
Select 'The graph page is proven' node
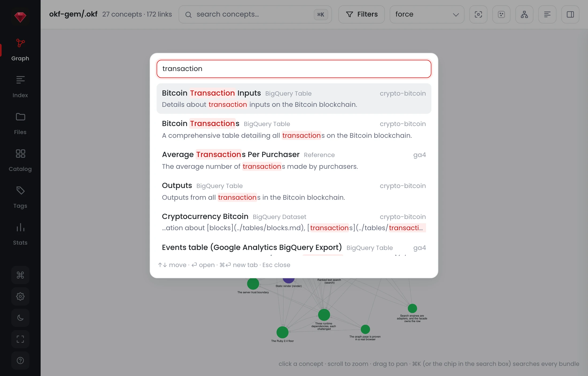click(x=365, y=329)
